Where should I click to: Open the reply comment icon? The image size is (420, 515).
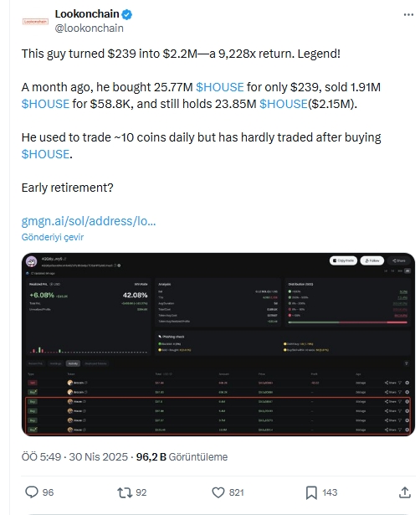pyautogui.click(x=32, y=492)
